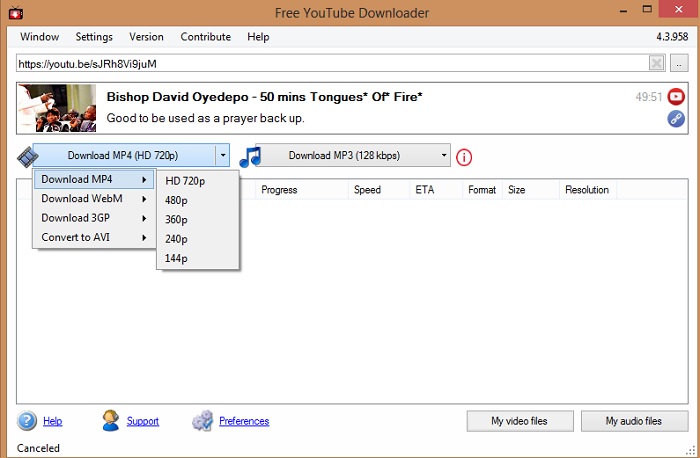Image resolution: width=700 pixels, height=458 pixels.
Task: Click the blue link icon under the YouTube icon
Action: click(676, 119)
